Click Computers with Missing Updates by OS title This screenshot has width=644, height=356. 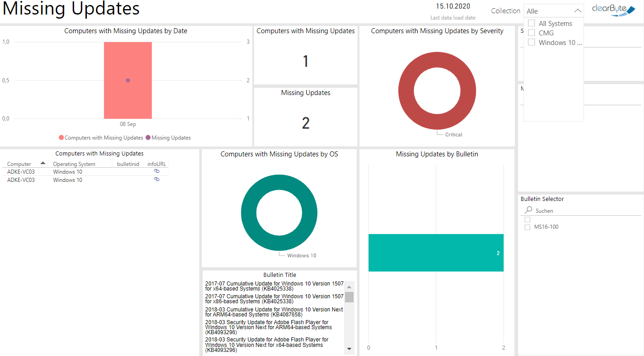[x=279, y=154]
